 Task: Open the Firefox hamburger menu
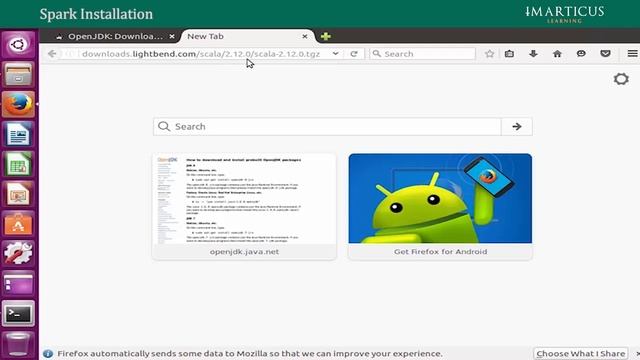632,54
